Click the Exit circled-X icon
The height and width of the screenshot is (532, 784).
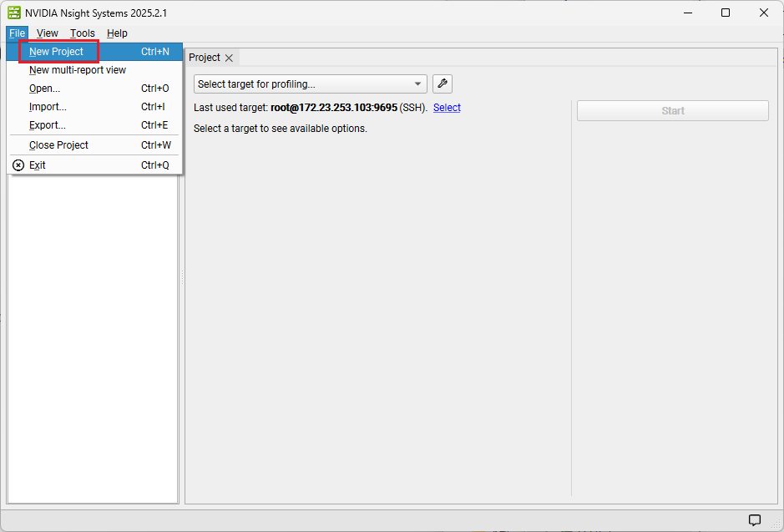pyautogui.click(x=18, y=165)
